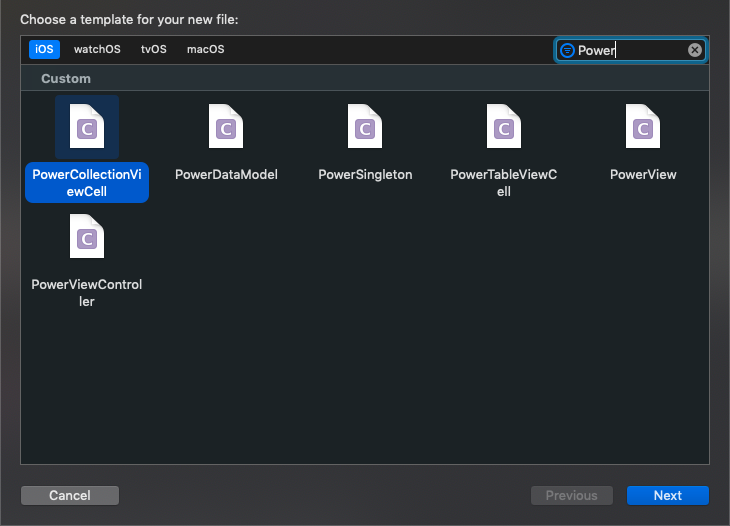Switch to the watchOS platform tab
The height and width of the screenshot is (526, 730).
97,49
